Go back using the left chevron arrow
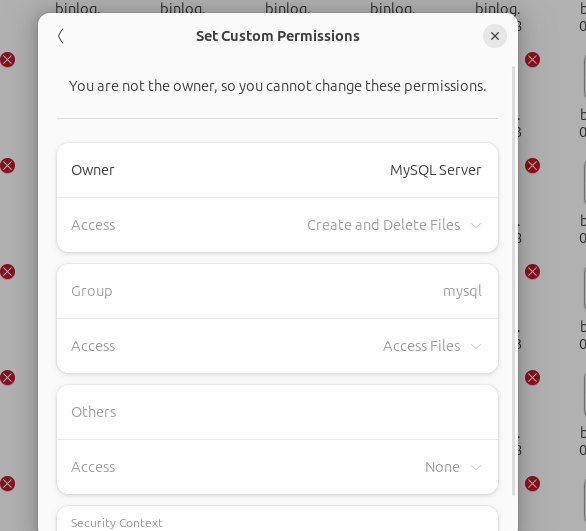The height and width of the screenshot is (531, 586). coord(61,36)
